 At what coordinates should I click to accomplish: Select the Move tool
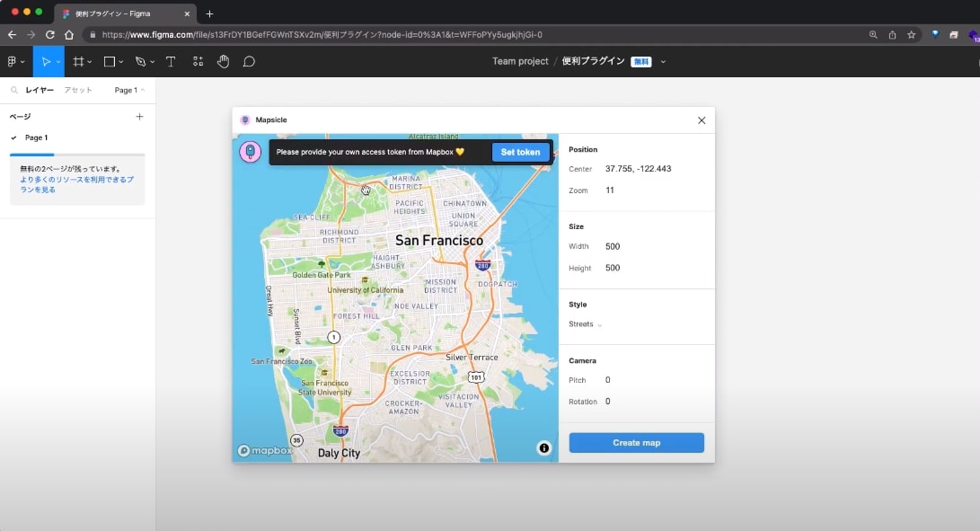point(45,61)
